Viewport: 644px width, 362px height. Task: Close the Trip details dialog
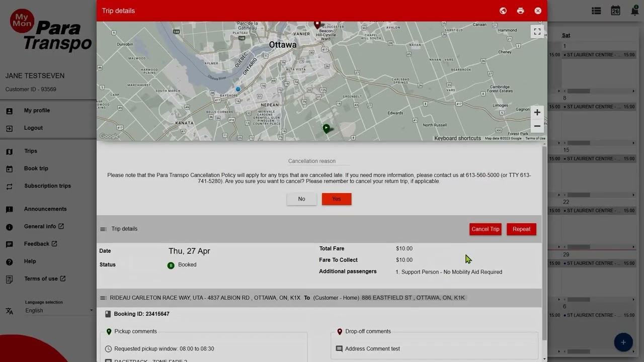(538, 11)
